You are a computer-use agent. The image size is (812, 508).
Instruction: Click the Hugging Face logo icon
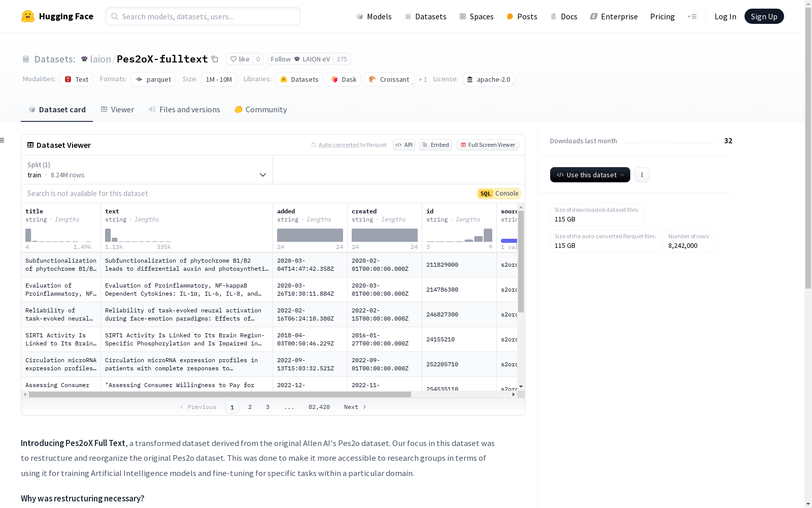[28, 16]
